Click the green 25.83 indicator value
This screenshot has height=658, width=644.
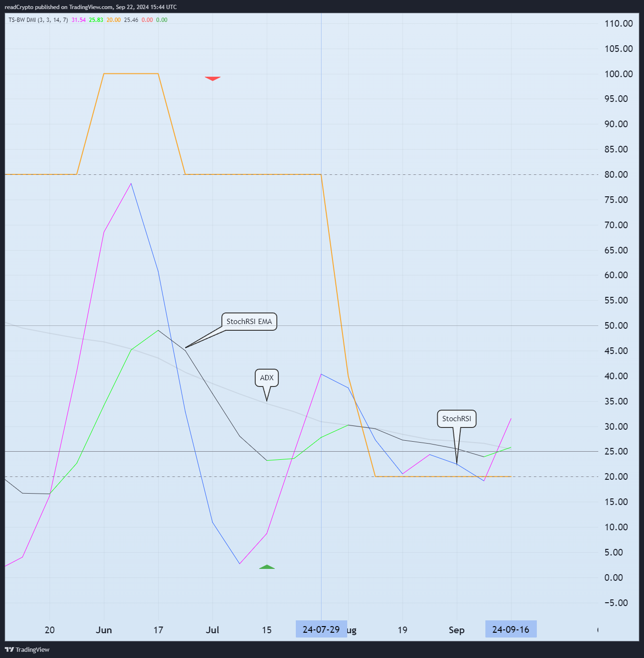click(x=96, y=20)
